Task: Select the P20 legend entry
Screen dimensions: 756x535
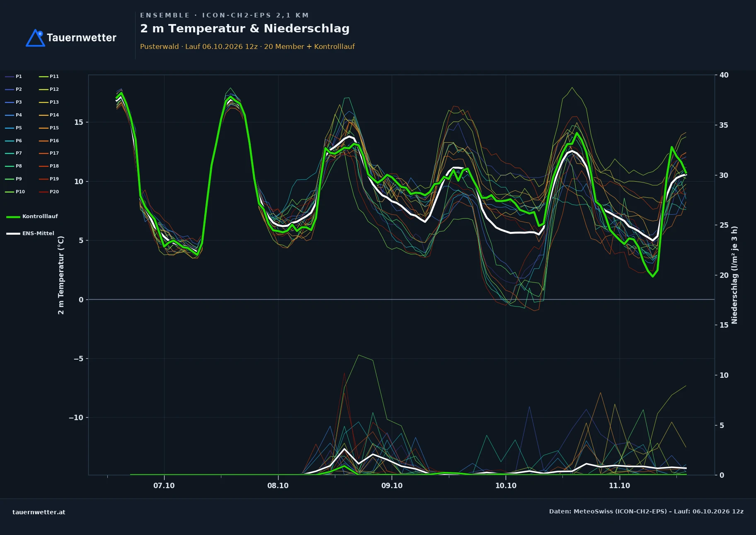Action: point(49,192)
